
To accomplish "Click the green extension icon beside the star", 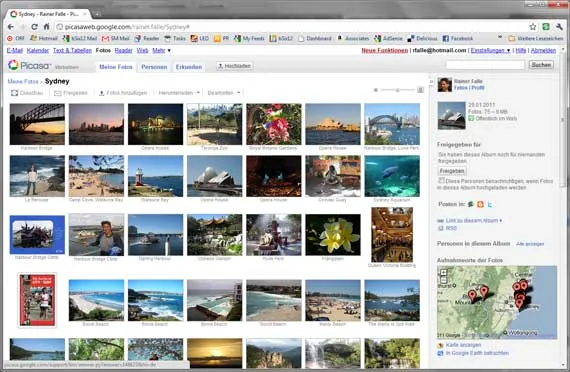I will coord(546,27).
